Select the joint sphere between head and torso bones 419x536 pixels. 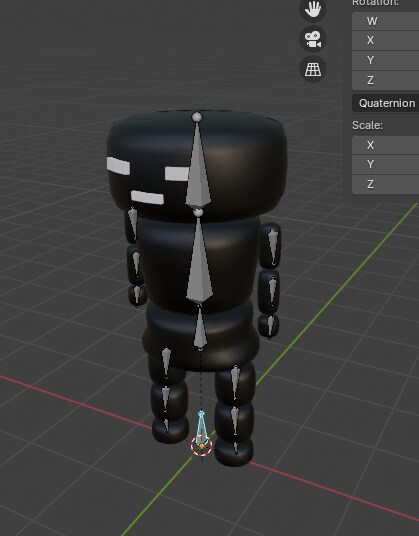[198, 213]
